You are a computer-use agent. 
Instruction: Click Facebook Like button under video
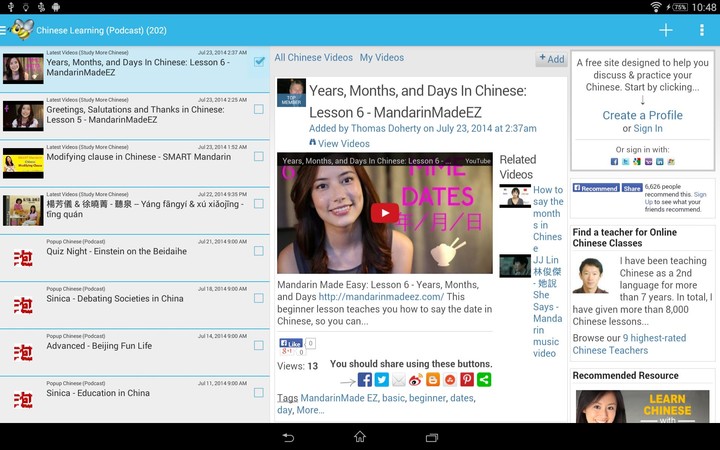(x=291, y=343)
